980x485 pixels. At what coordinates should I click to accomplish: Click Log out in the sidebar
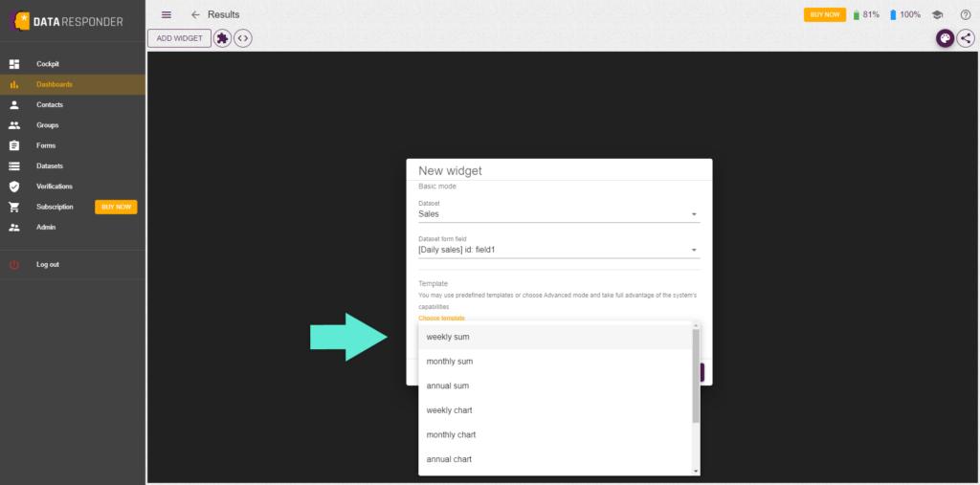coord(47,264)
